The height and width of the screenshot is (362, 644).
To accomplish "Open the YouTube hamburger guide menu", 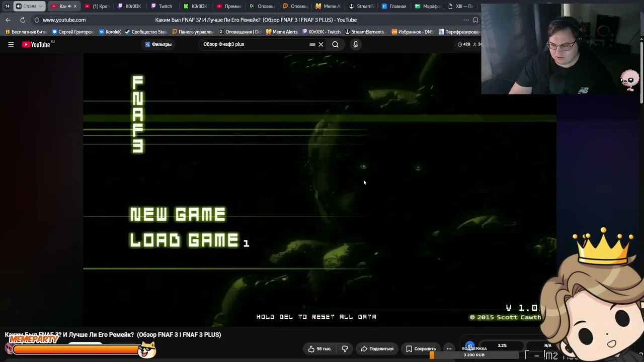I will [11, 44].
